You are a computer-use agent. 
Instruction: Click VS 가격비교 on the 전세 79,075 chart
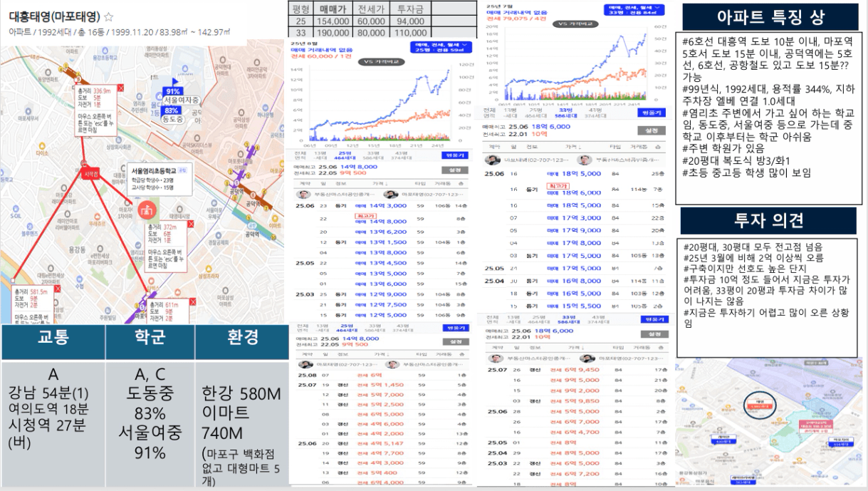tap(575, 24)
